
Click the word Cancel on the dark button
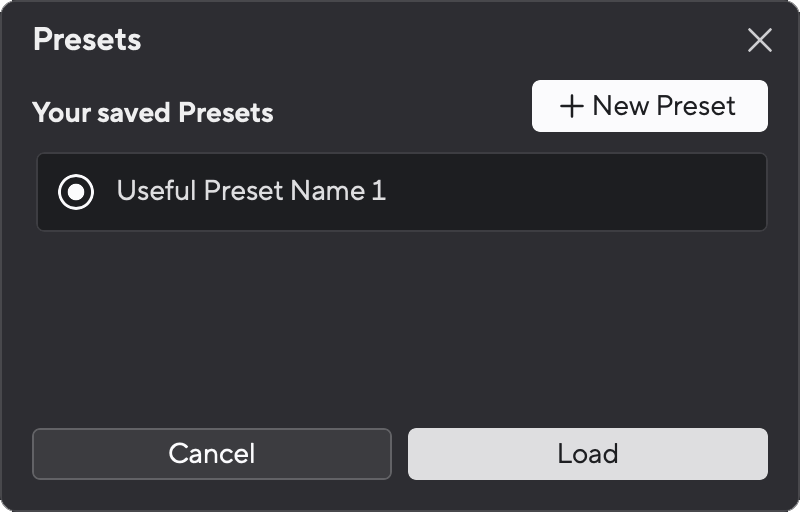(212, 454)
